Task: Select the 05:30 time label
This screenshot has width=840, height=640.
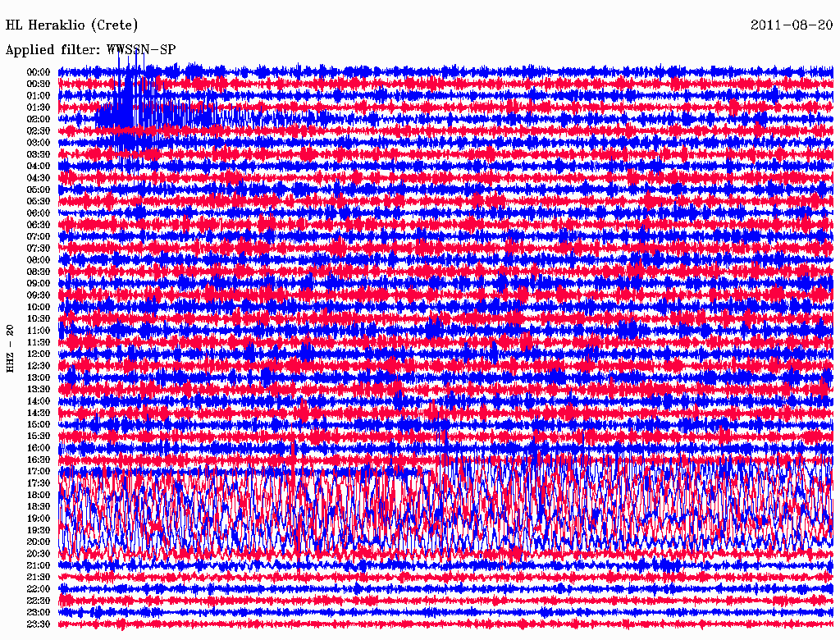Action: tap(39, 201)
